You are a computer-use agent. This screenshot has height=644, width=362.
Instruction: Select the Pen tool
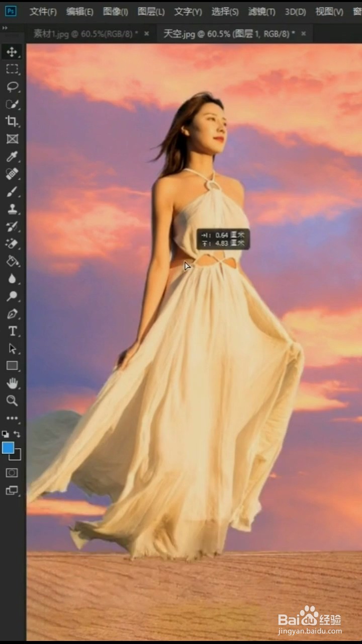tap(12, 314)
